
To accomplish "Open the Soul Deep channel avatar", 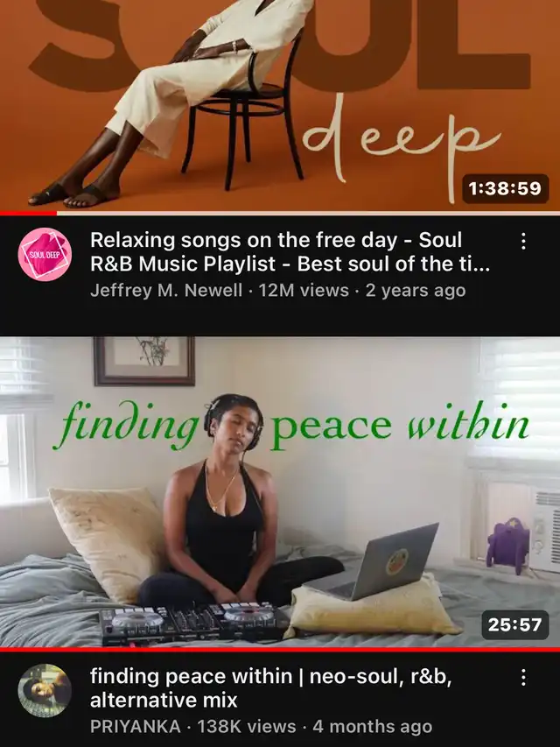I will click(x=45, y=254).
